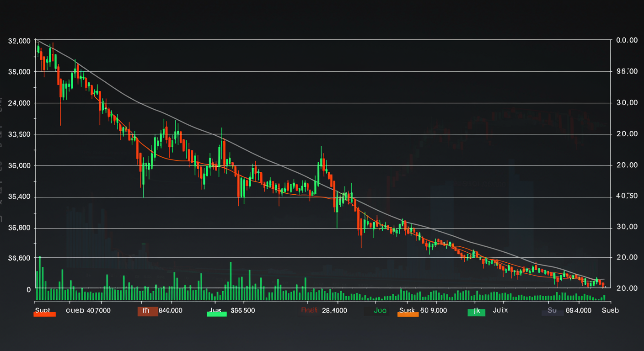Select the green Jk legend box

click(x=476, y=312)
